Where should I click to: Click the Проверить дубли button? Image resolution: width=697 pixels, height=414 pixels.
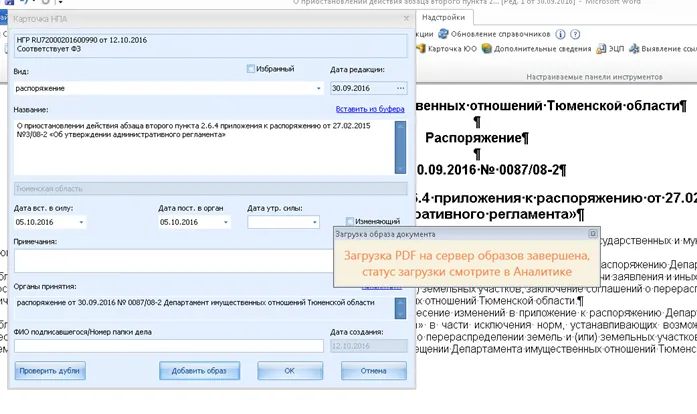[x=50, y=370]
